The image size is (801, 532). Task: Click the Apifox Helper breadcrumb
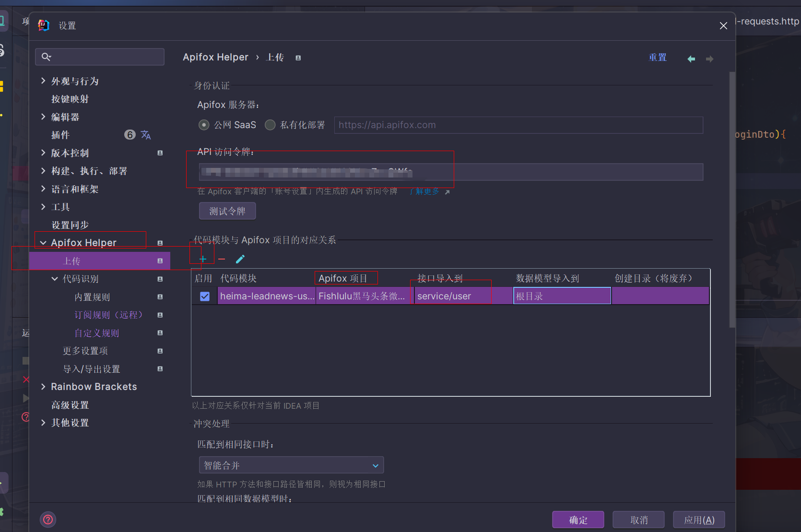pyautogui.click(x=215, y=57)
